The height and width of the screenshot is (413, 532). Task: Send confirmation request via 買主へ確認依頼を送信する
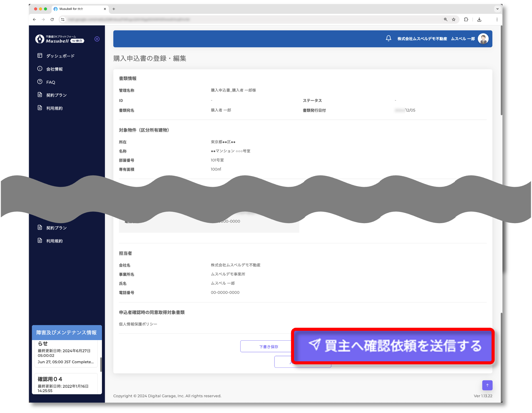[393, 346]
